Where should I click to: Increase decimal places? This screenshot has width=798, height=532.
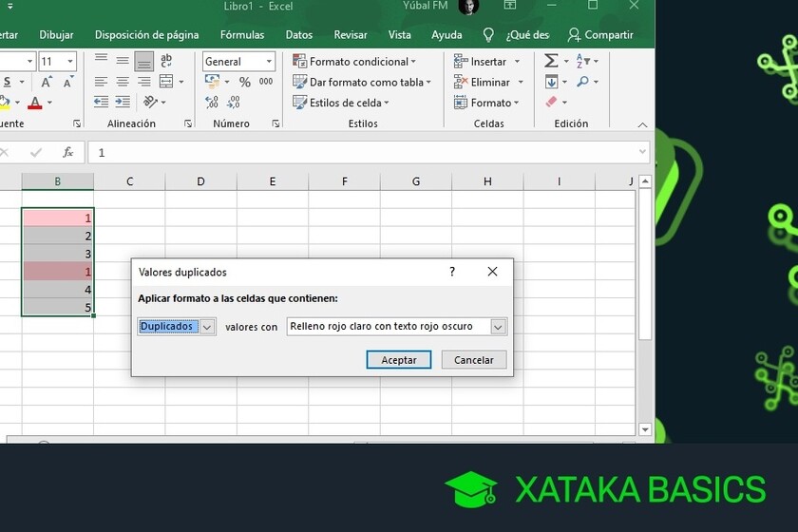[x=212, y=102]
